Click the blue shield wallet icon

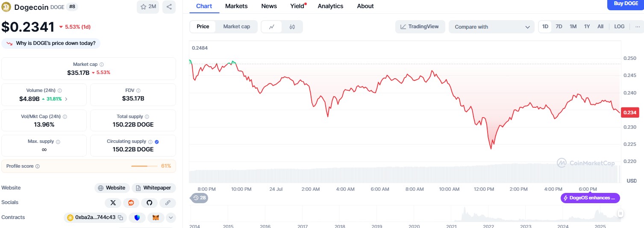[137, 218]
